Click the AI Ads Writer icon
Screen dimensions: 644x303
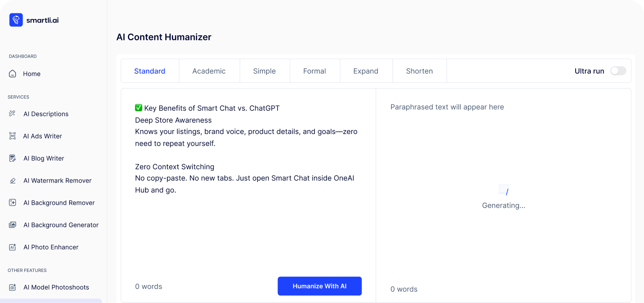(x=13, y=136)
